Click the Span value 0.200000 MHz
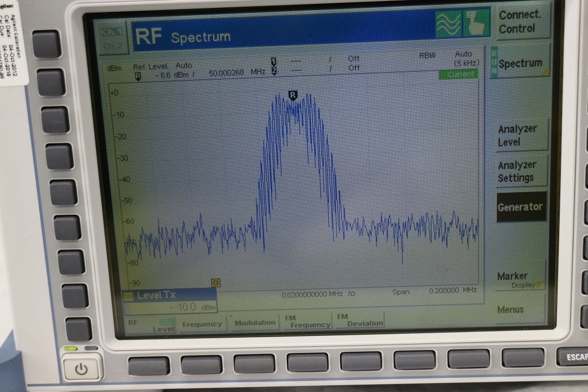 452,290
